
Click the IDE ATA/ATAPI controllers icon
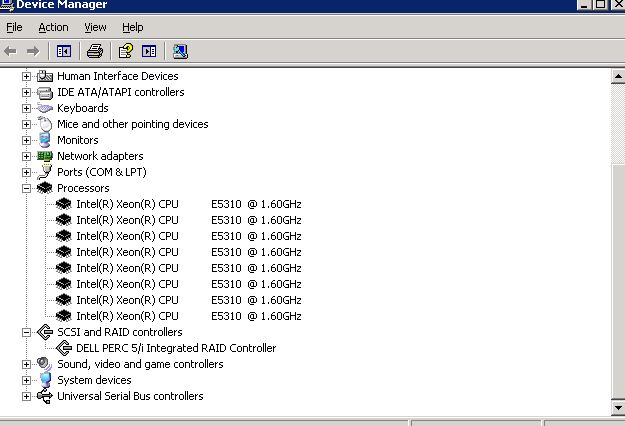click(45, 92)
